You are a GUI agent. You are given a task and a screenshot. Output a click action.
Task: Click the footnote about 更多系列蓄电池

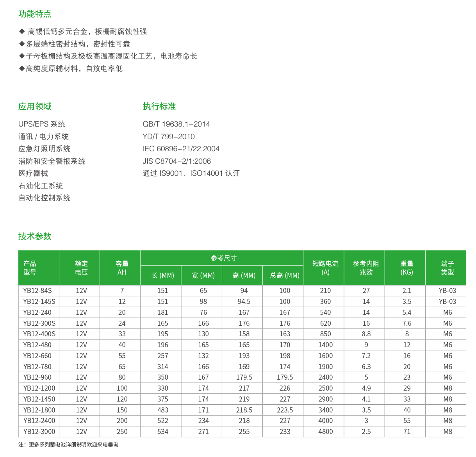68,445
